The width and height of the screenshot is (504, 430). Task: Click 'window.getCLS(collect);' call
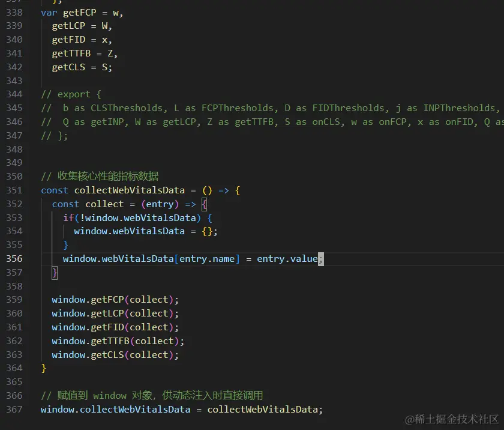(x=115, y=355)
